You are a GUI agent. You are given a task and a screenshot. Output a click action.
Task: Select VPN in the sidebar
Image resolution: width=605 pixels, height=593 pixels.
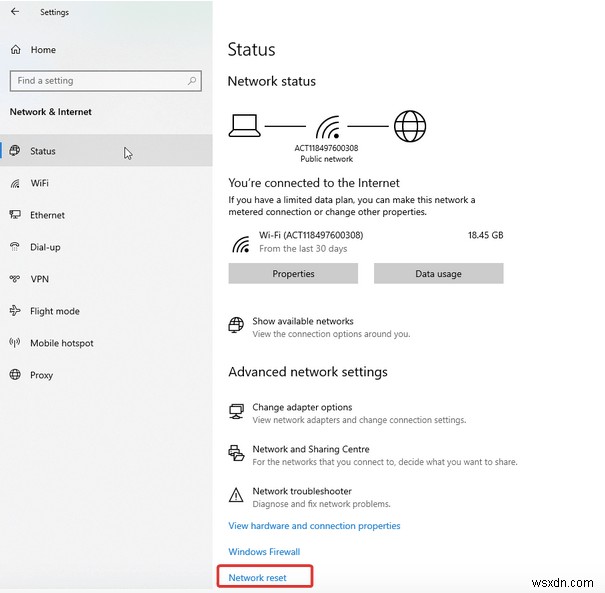[x=106, y=279]
